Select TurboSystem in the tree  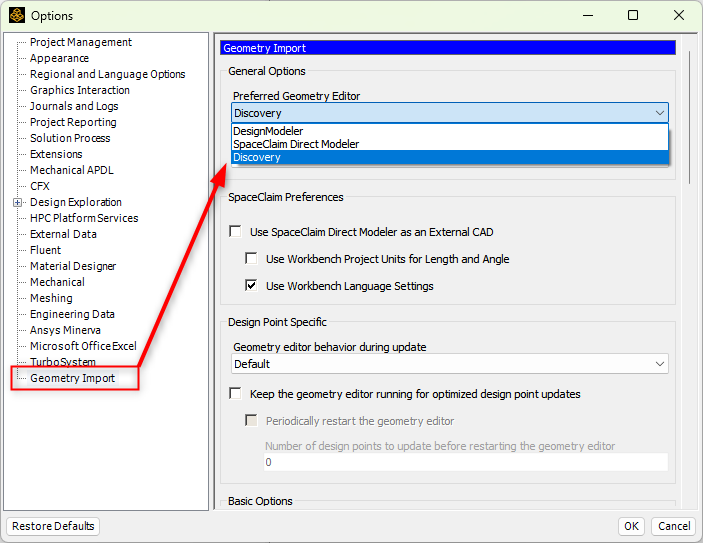pyautogui.click(x=63, y=361)
